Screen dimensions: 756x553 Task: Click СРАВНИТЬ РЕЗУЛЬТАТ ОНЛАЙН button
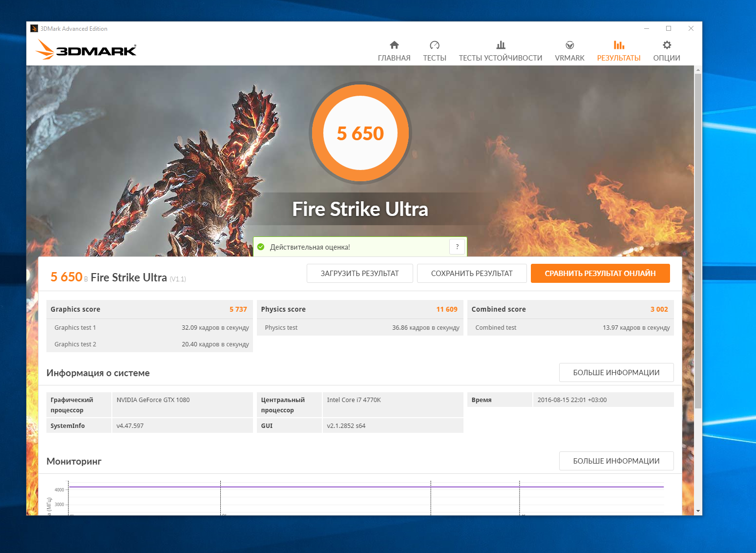(600, 274)
